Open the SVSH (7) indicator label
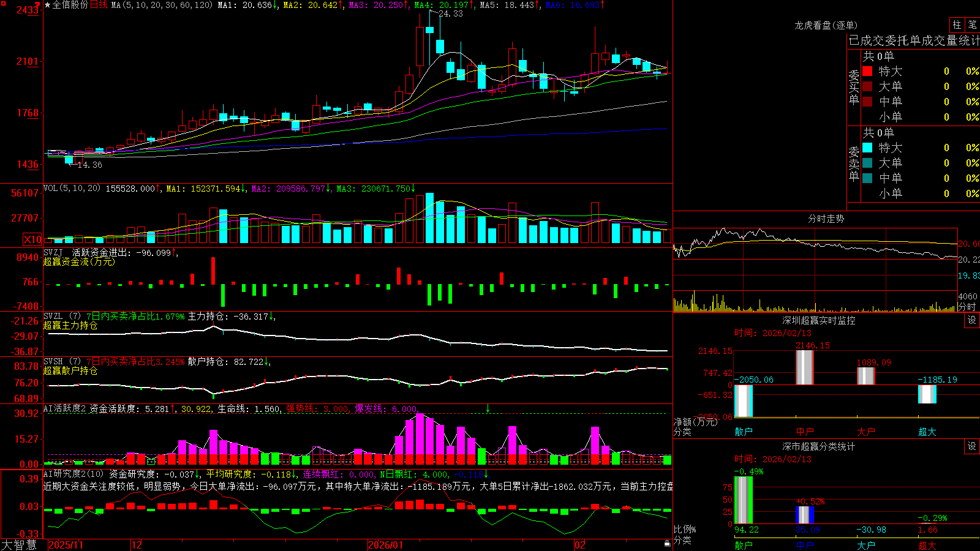This screenshot has height=551, width=980. 62,362
